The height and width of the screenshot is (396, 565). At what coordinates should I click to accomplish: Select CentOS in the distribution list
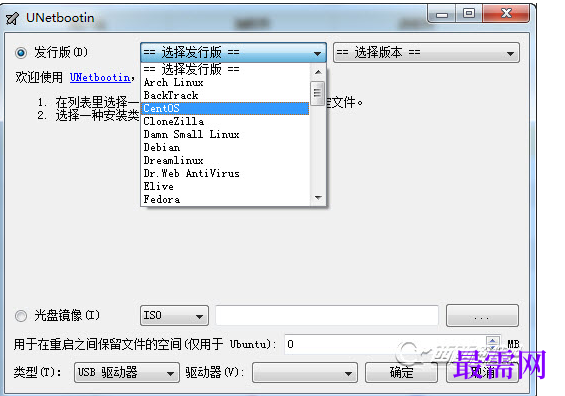coord(225,108)
